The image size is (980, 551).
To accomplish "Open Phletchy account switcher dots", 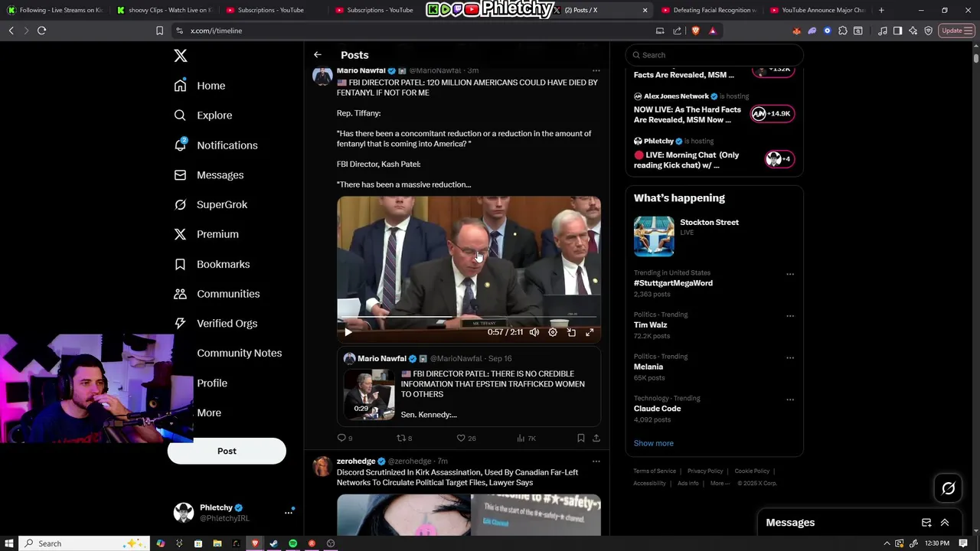I will 289,512.
